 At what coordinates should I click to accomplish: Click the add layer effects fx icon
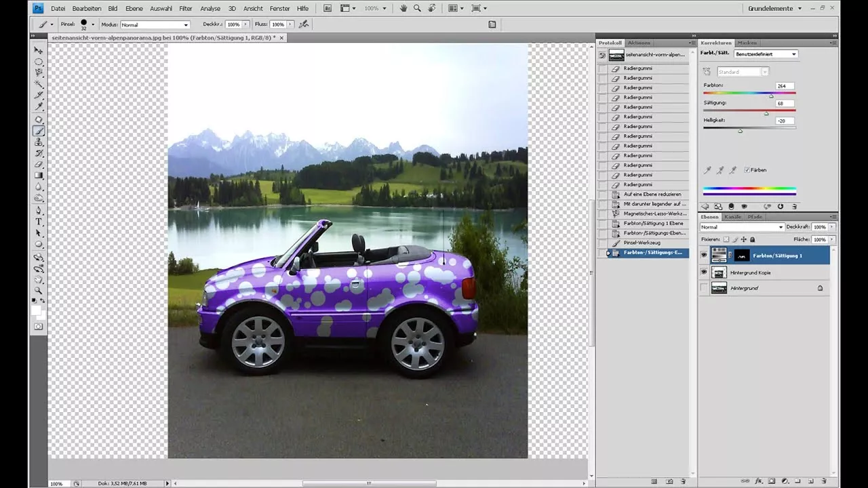759,481
